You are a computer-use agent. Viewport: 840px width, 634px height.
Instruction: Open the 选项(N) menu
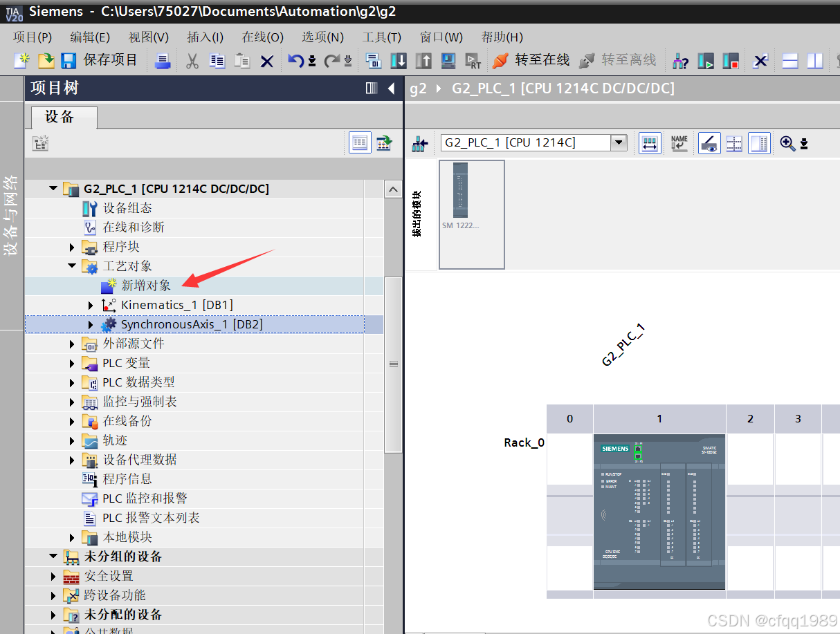(322, 37)
